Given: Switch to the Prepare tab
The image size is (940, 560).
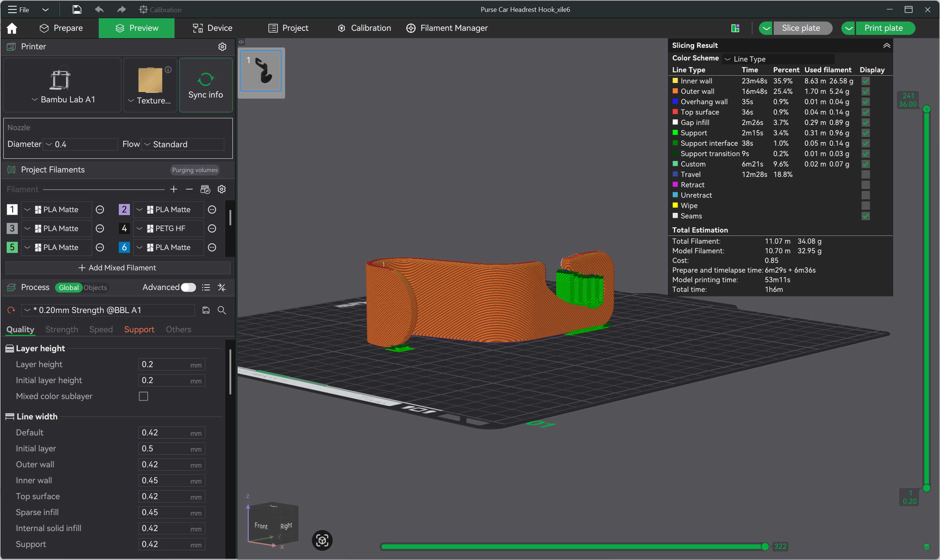Looking at the screenshot, I should point(61,28).
